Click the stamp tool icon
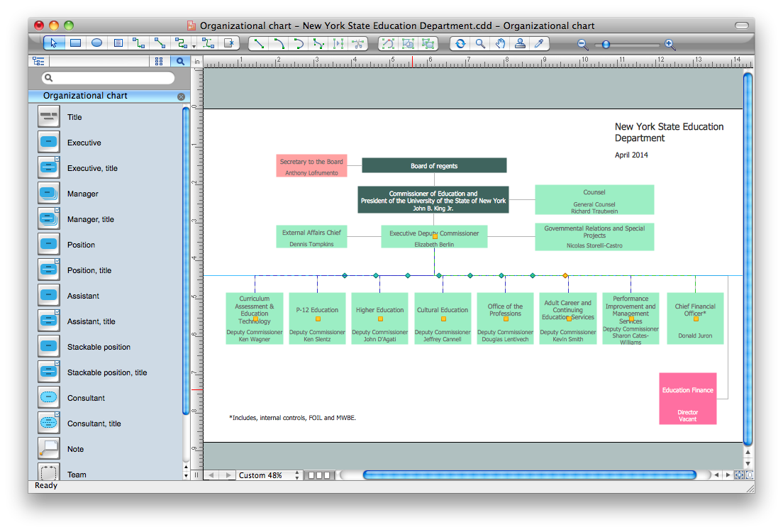The height and width of the screenshot is (532, 783). (520, 43)
